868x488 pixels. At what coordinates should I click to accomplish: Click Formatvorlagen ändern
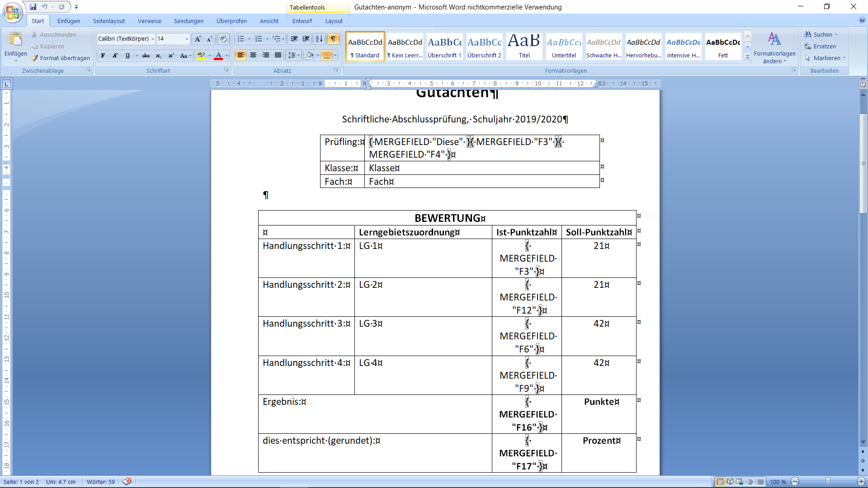[774, 48]
